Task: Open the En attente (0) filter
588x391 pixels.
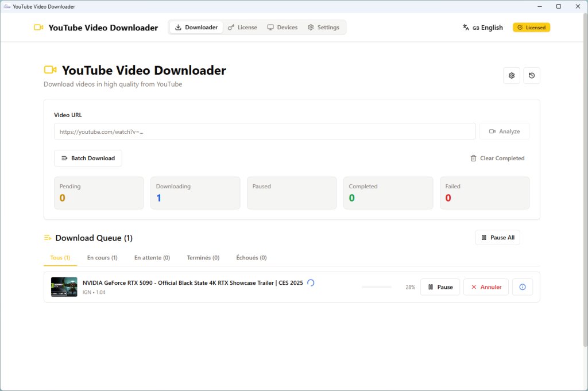Action: click(x=152, y=257)
